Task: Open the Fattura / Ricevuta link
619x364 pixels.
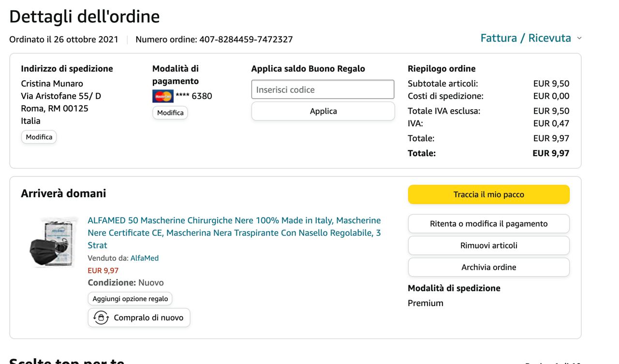Action: click(525, 38)
